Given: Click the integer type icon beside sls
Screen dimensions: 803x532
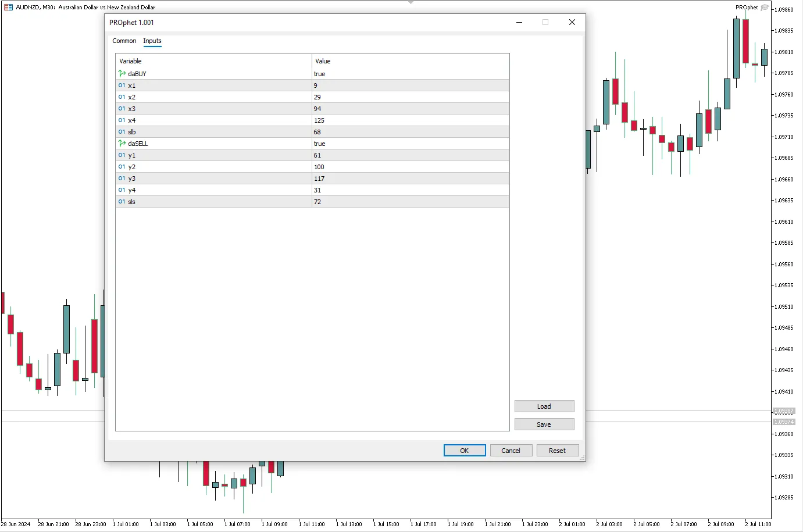Looking at the screenshot, I should click(122, 202).
